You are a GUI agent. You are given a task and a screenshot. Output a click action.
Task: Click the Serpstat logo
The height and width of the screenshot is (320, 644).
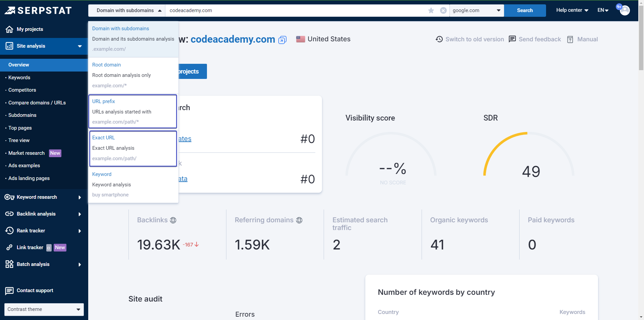(x=38, y=10)
